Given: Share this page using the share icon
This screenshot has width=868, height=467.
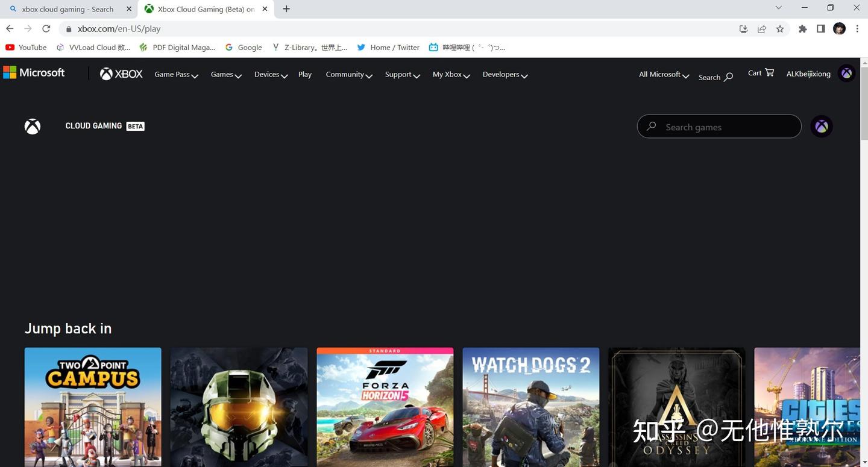Looking at the screenshot, I should click(x=762, y=29).
